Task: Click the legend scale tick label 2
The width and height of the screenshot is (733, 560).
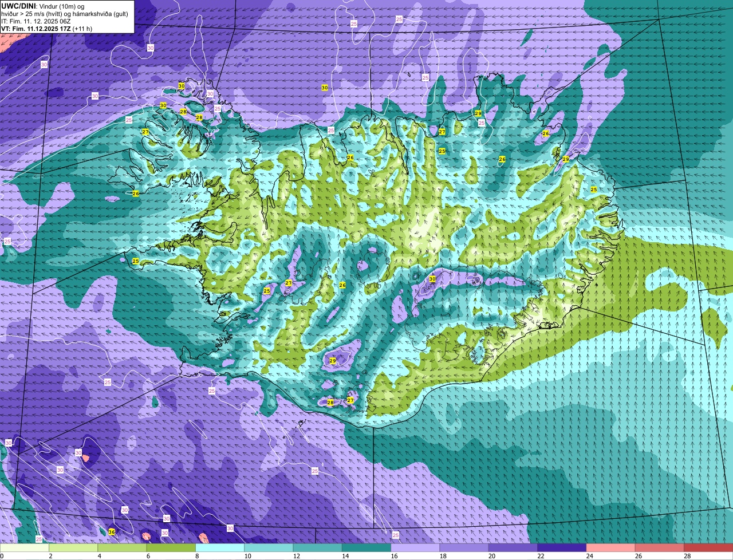Action: (50, 556)
